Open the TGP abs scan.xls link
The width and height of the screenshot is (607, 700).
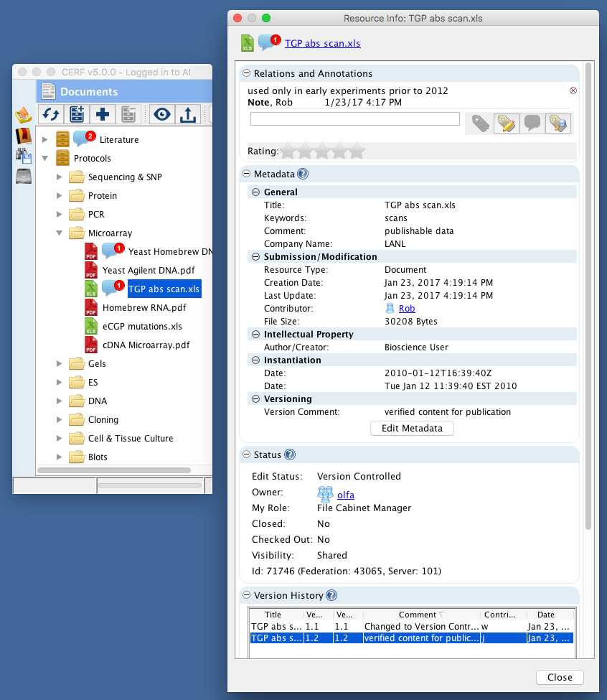click(322, 43)
